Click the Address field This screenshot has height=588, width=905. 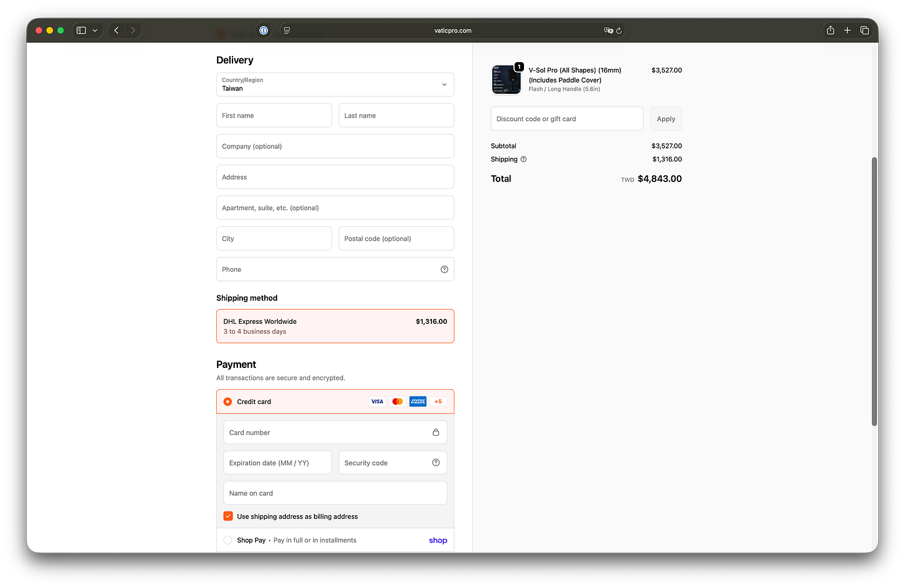point(335,177)
